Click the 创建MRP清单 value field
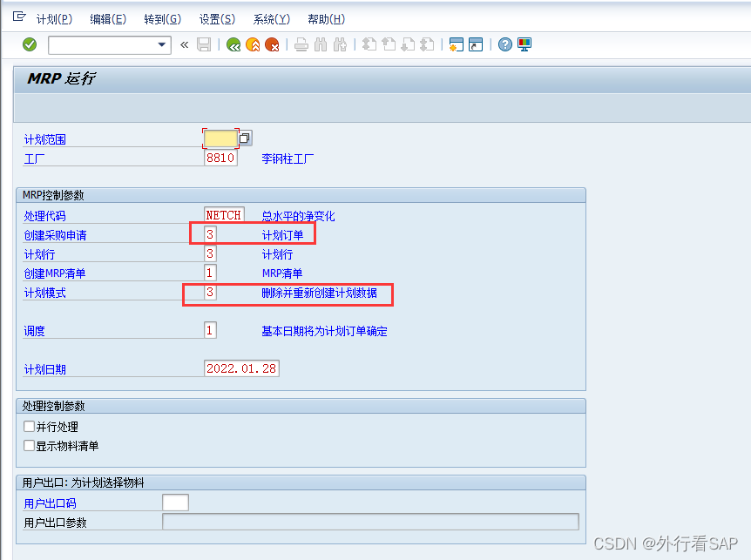 210,273
